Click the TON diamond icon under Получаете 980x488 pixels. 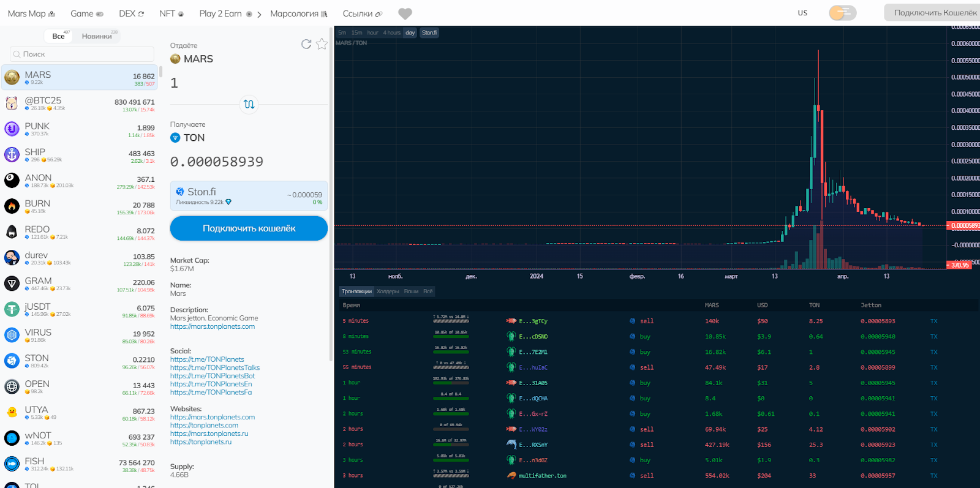[175, 138]
